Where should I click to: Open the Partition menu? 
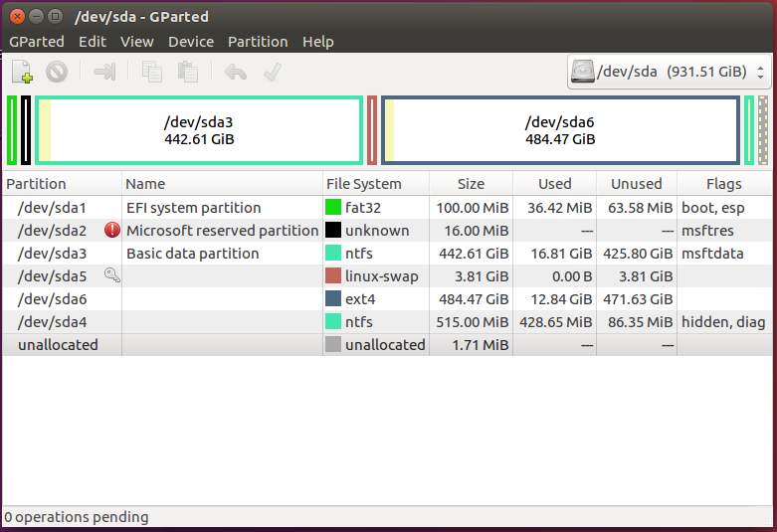click(x=258, y=42)
